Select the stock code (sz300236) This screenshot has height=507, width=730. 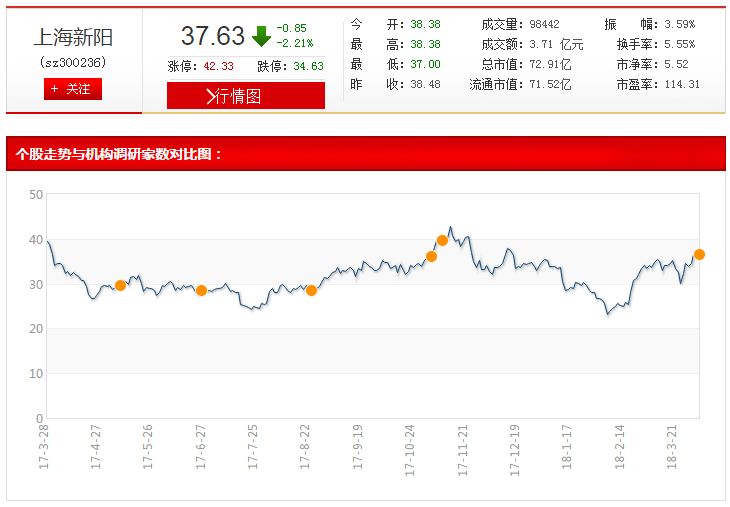73,62
